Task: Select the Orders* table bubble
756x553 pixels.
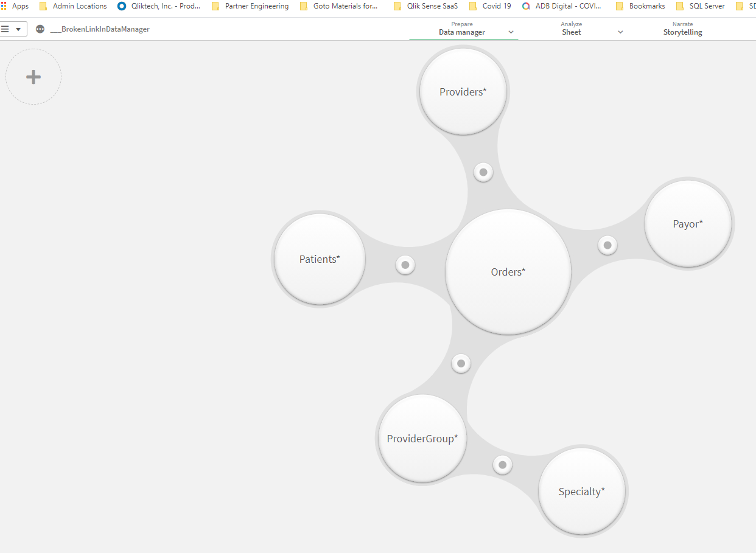Action: 508,272
